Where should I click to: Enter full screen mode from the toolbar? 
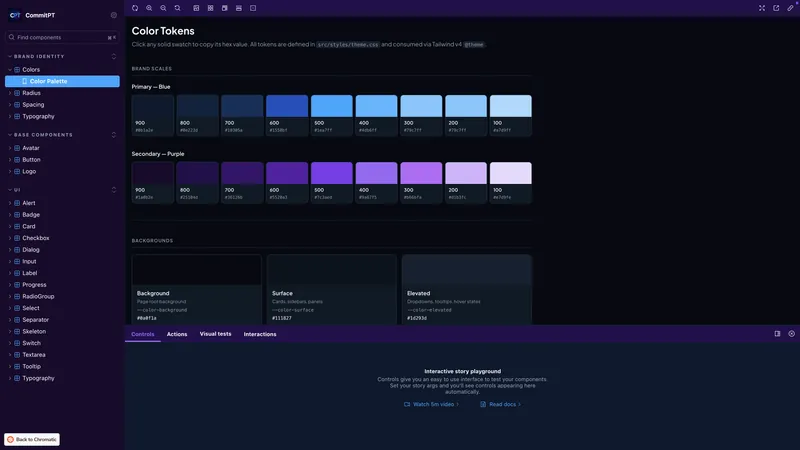click(x=762, y=8)
